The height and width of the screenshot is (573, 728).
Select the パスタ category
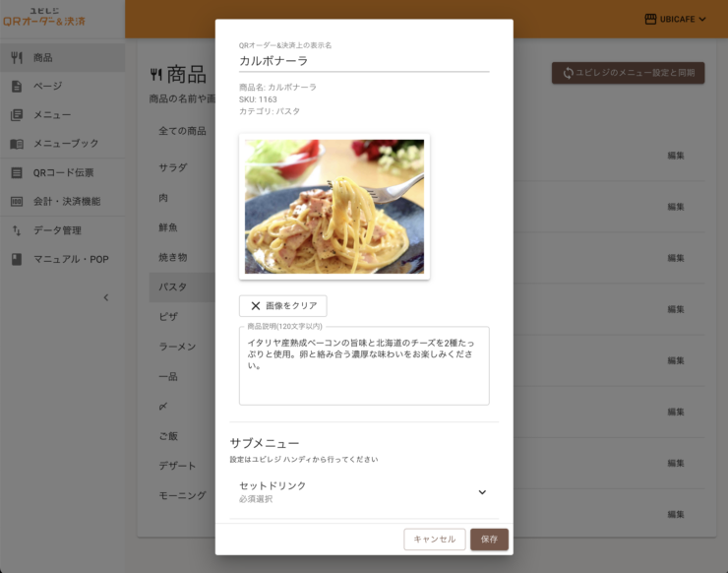click(x=173, y=287)
